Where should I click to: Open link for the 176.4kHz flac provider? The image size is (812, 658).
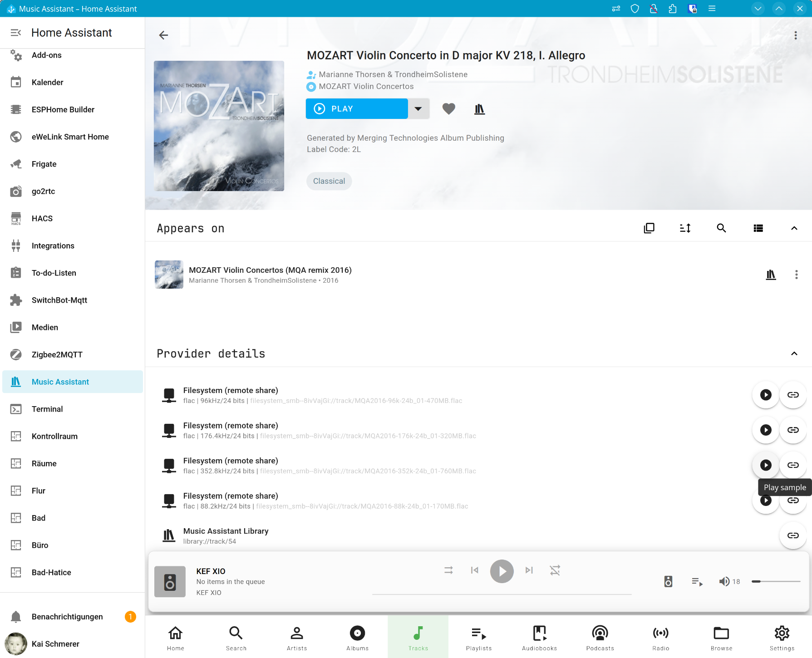pyautogui.click(x=793, y=430)
